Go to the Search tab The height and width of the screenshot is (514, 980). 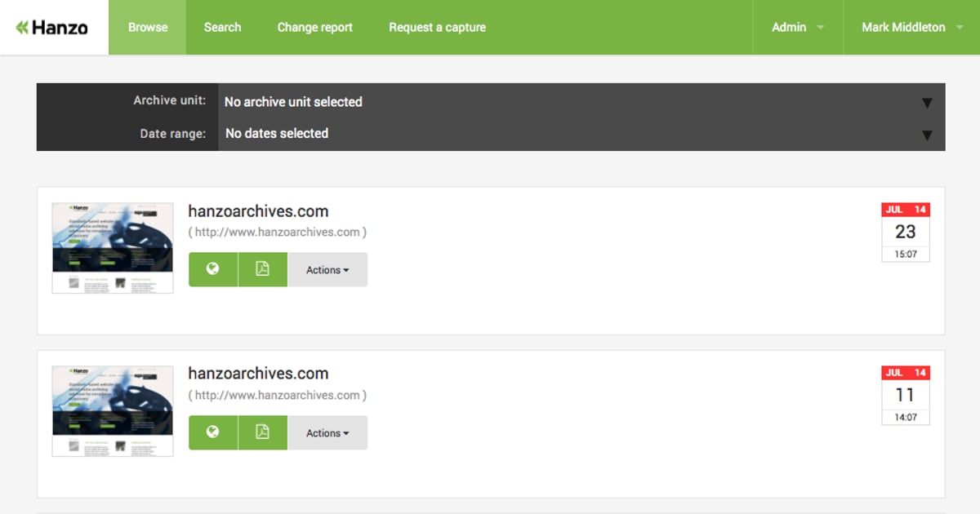[x=222, y=28]
